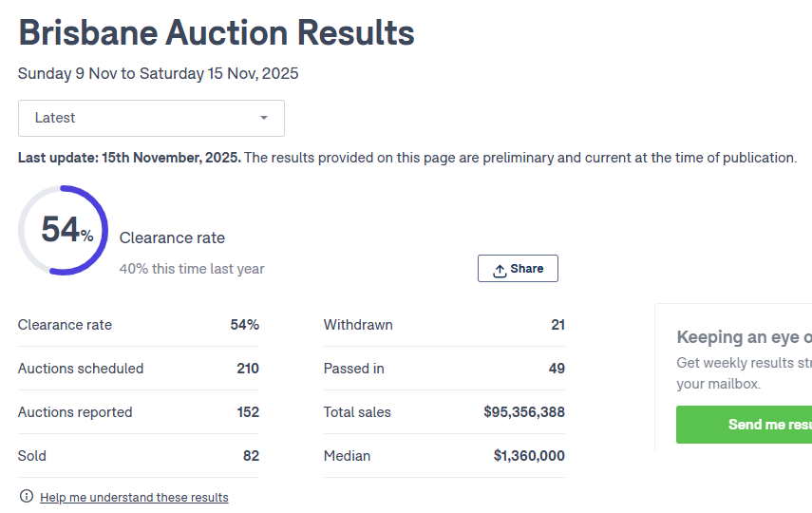The width and height of the screenshot is (812, 513).
Task: Click the 54% clearance rate progress ring
Action: click(64, 231)
